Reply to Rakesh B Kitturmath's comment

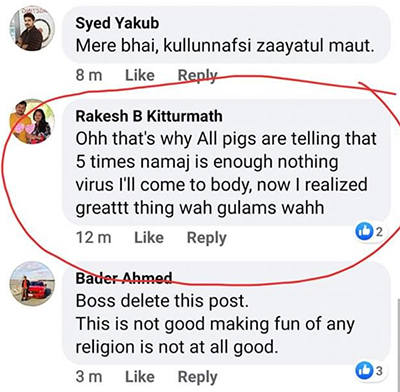pyautogui.click(x=207, y=238)
